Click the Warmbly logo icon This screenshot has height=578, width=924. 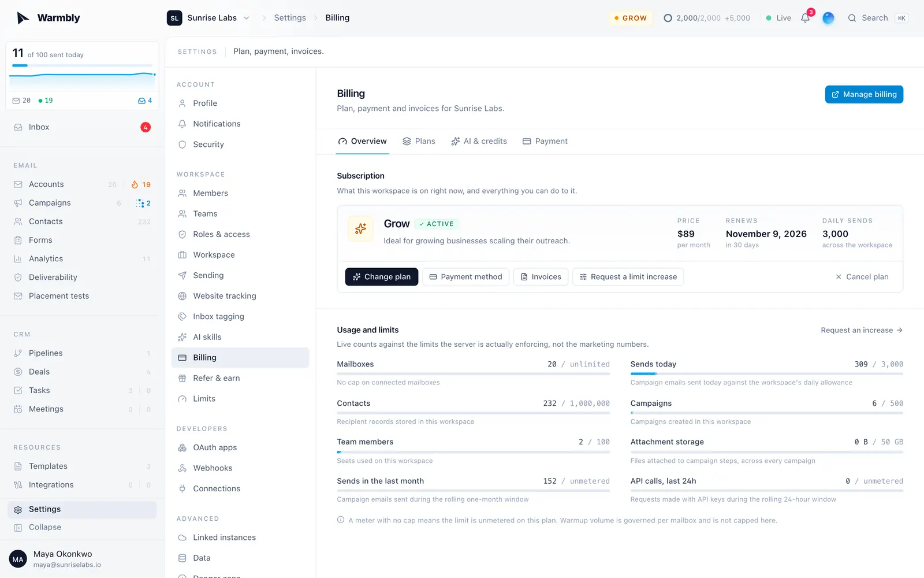click(x=23, y=18)
